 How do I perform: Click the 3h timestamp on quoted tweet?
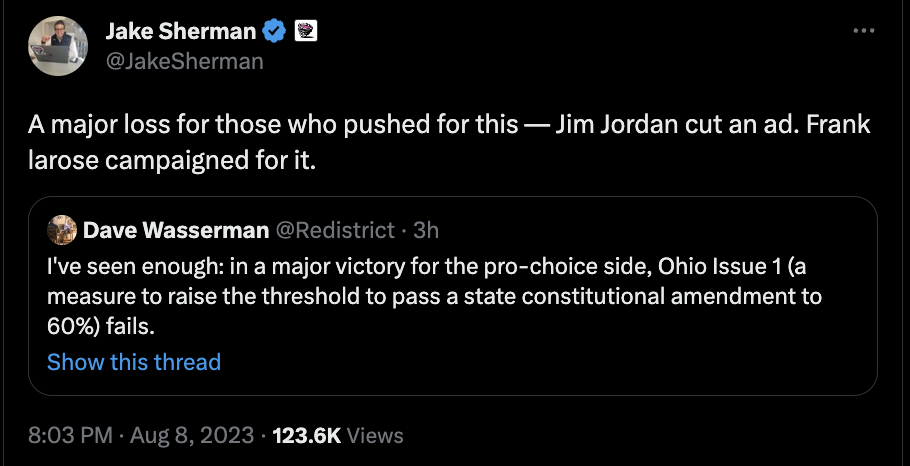point(426,231)
